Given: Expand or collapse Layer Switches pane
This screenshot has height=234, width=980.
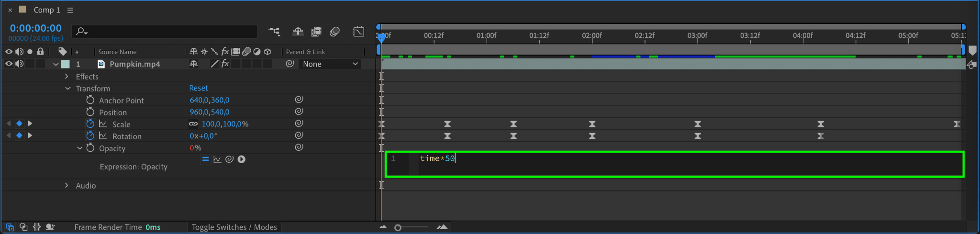Looking at the screenshot, I should (10, 227).
